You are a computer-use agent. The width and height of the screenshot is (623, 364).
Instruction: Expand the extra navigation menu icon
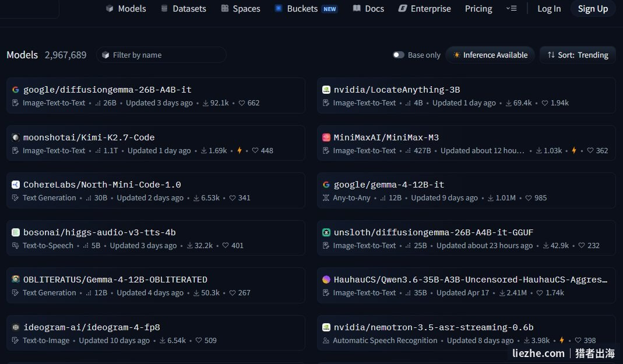(x=511, y=8)
